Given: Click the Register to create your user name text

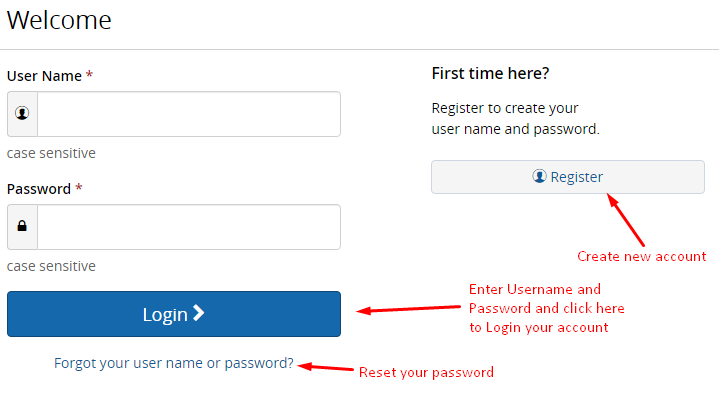Looking at the screenshot, I should pyautogui.click(x=515, y=119).
